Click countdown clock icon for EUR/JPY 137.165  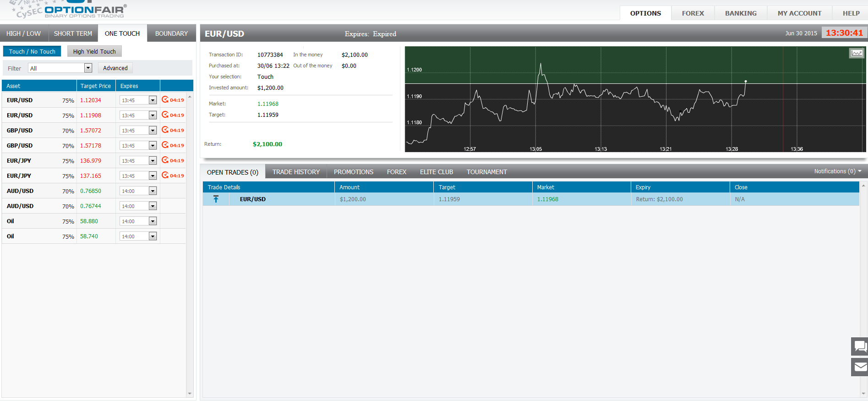pos(165,175)
